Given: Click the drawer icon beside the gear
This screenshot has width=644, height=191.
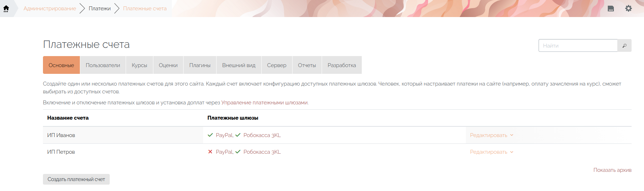Looking at the screenshot, I should click(611, 9).
